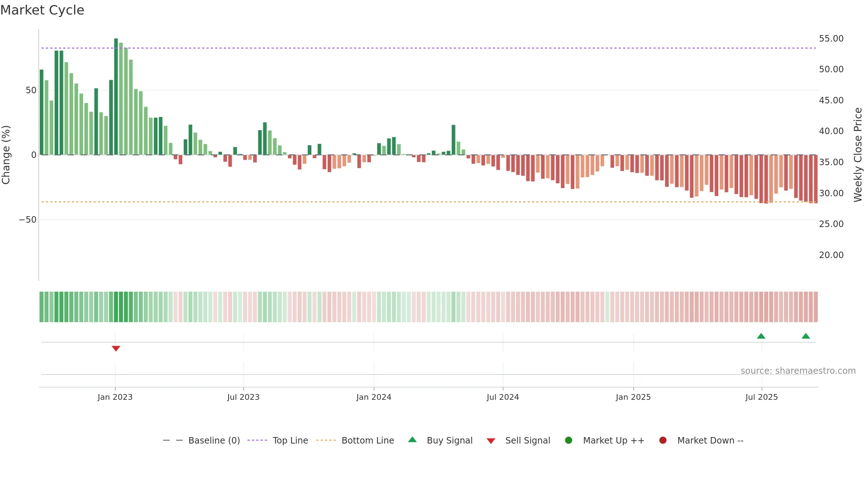Toggle the Sell Signal legend label
The height and width of the screenshot is (488, 868).
pos(528,440)
